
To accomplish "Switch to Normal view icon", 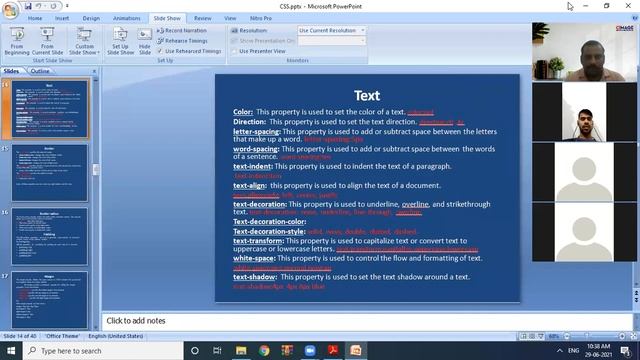I will coord(523,336).
